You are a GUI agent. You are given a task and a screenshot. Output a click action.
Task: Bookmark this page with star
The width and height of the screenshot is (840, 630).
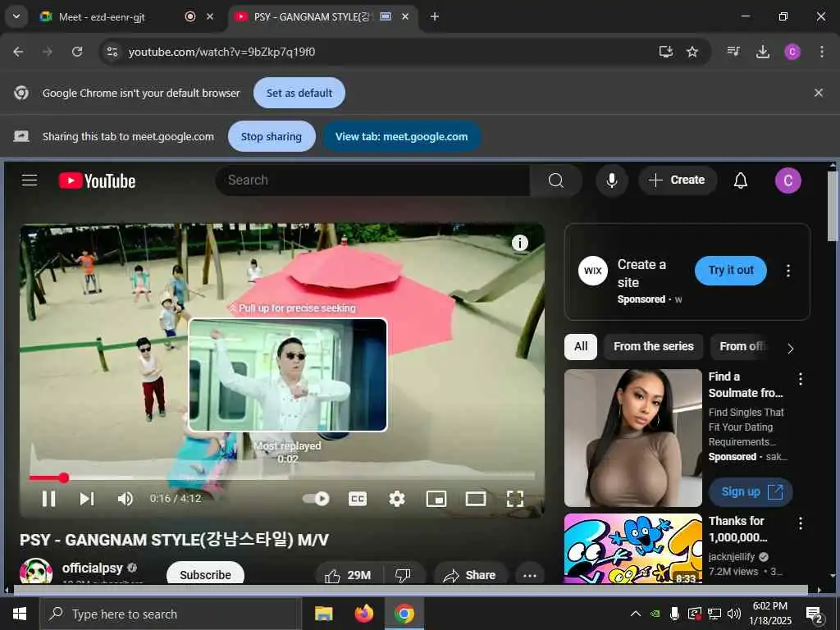(x=692, y=52)
